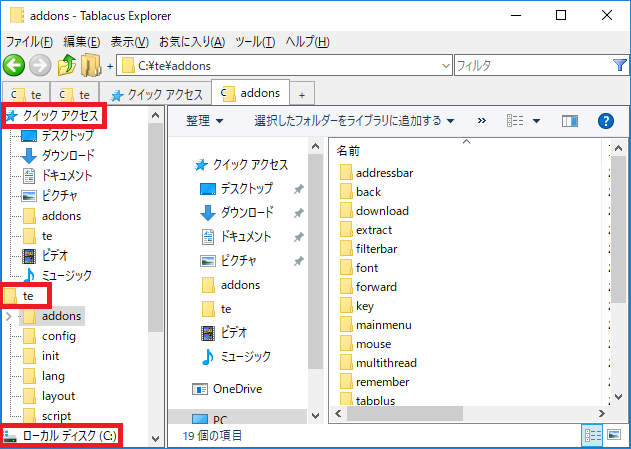Open 選択したフォルダーをライブラリに追加する dropdown
The height and width of the screenshot is (449, 631).
coord(354,121)
